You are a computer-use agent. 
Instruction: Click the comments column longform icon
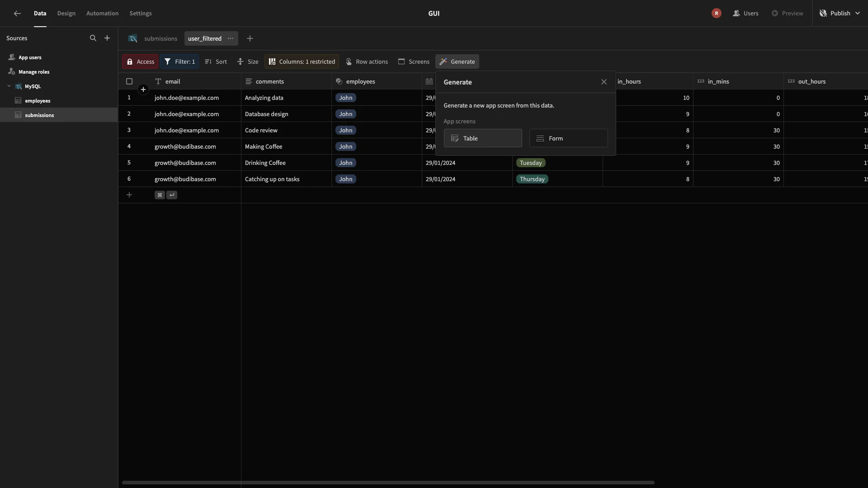coord(249,82)
